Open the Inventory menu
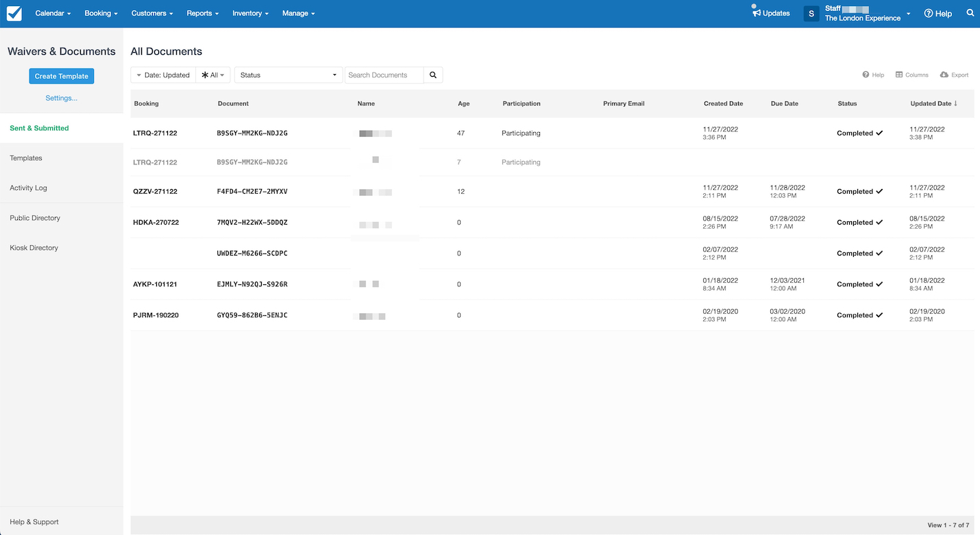Image resolution: width=980 pixels, height=535 pixels. 250,13
